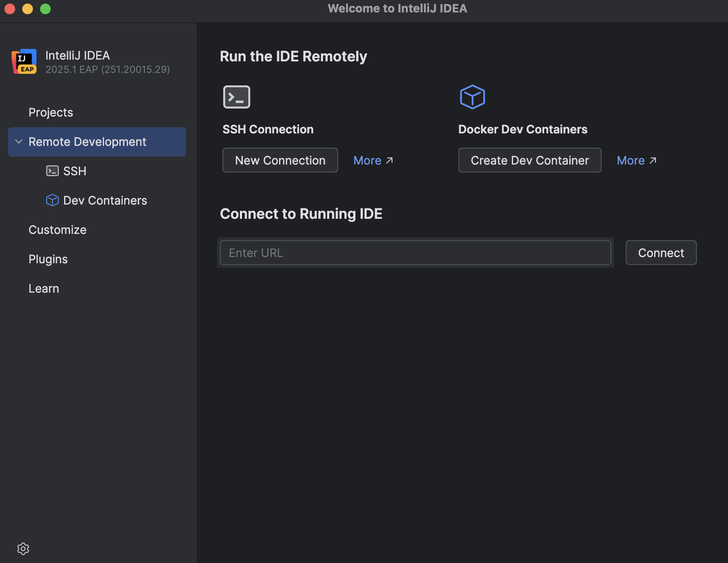Viewport: 728px width, 563px height.
Task: Click the cube icon beside Dev Containers
Action: (x=52, y=200)
